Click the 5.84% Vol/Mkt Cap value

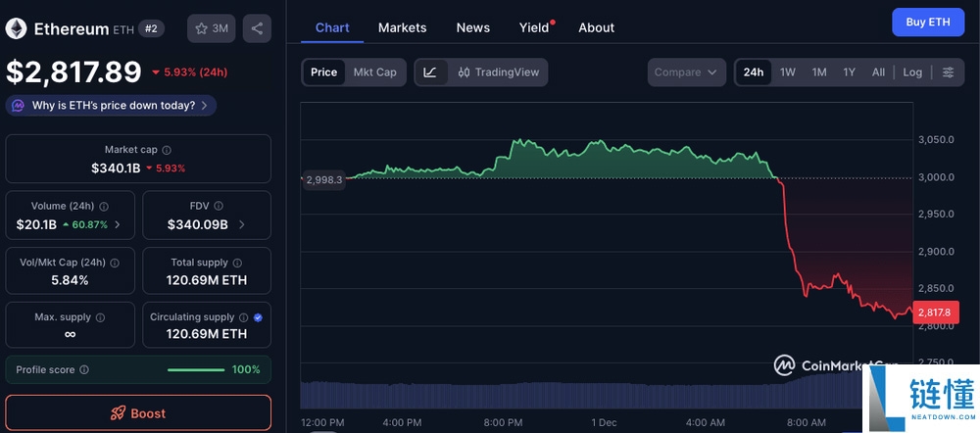tap(70, 280)
